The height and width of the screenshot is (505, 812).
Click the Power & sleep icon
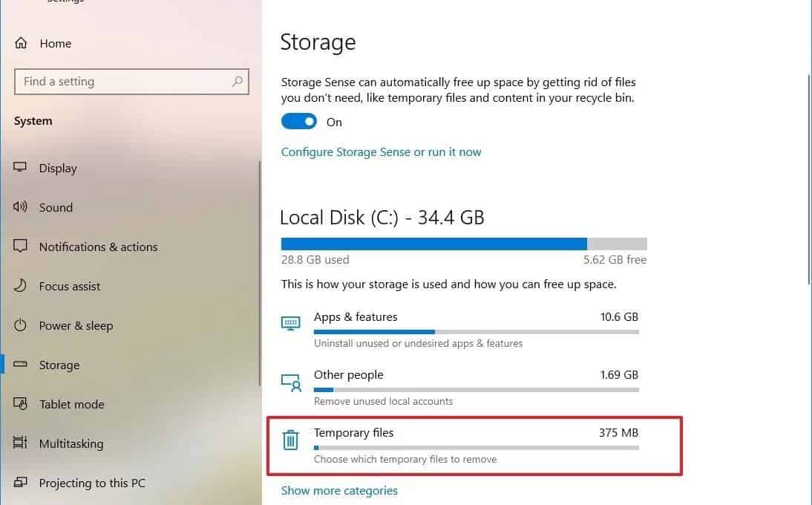click(20, 325)
